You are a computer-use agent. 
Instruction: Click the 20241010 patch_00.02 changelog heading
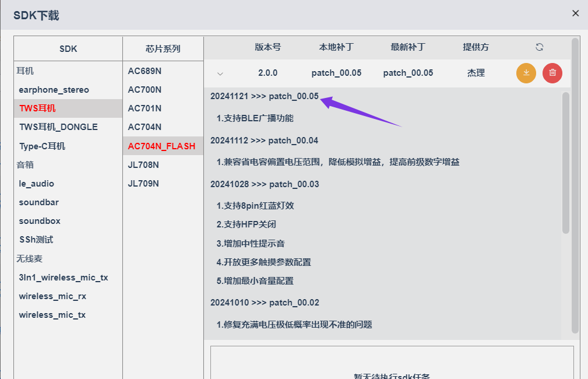(265, 303)
